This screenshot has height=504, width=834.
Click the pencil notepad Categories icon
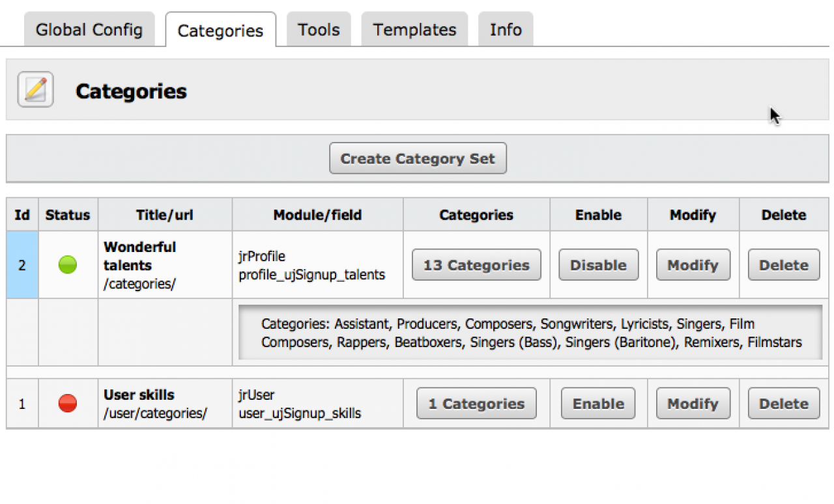tap(35, 90)
